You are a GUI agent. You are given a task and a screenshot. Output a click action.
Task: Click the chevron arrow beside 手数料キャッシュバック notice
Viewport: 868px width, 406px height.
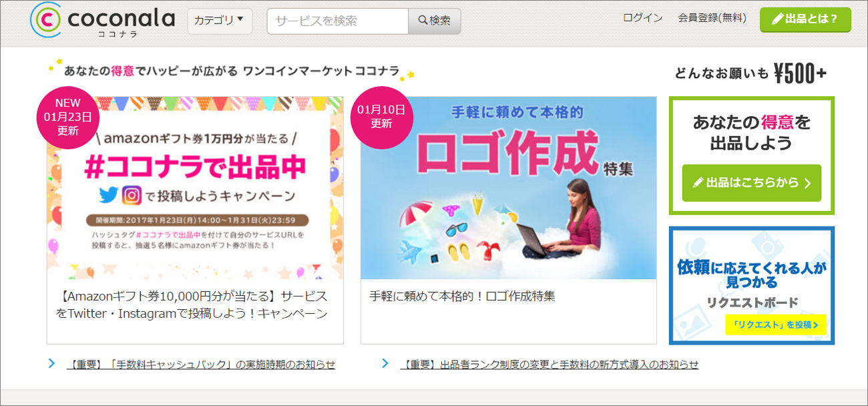[51, 363]
